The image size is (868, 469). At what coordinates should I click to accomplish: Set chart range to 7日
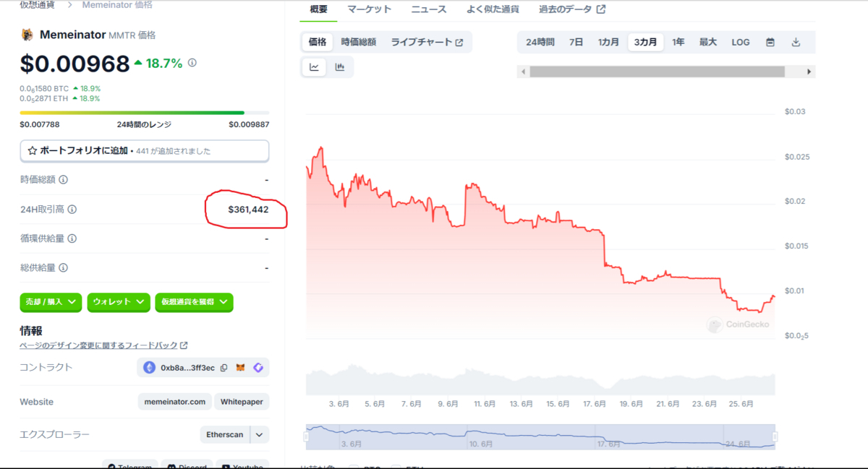[x=576, y=42]
